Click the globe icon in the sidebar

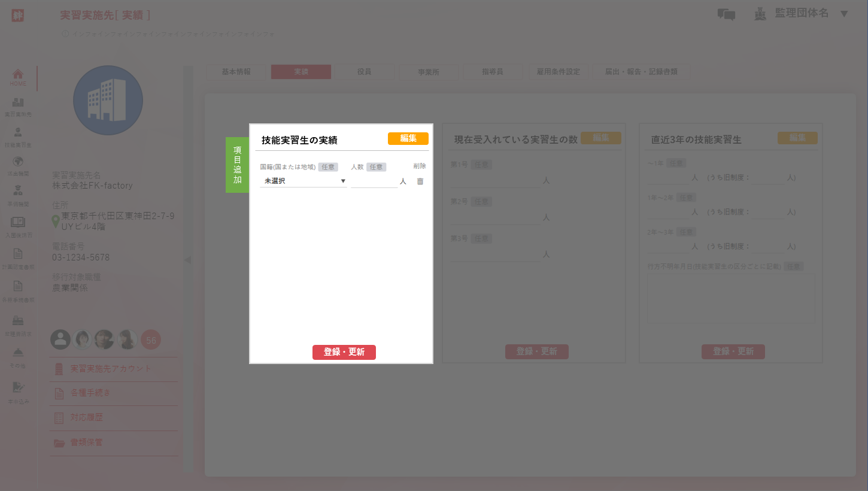point(18,165)
